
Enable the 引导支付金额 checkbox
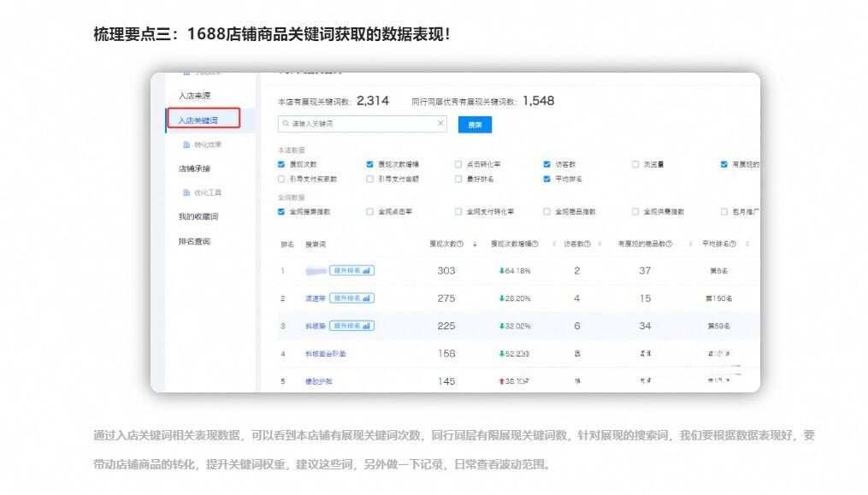click(369, 179)
